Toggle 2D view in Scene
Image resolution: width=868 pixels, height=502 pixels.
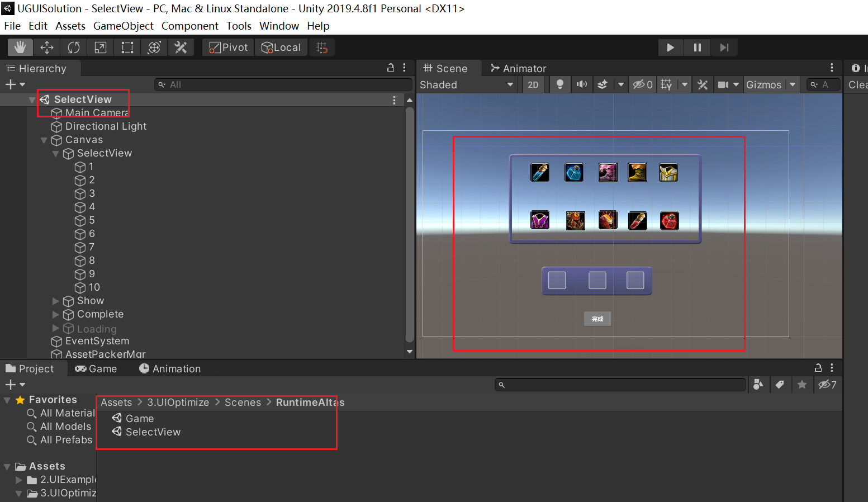click(x=533, y=84)
